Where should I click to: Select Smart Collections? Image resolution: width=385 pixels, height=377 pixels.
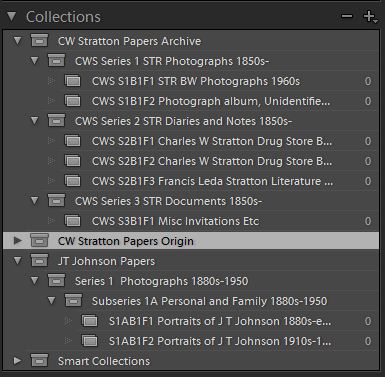click(x=104, y=361)
